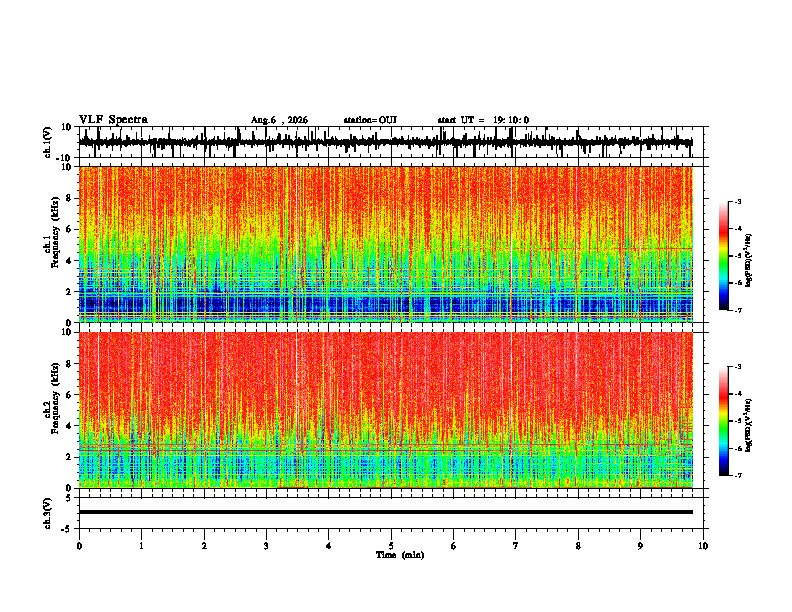Image resolution: width=792 pixels, height=612 pixels.
Task: Click the time axis tick label 5
Action: 391,546
